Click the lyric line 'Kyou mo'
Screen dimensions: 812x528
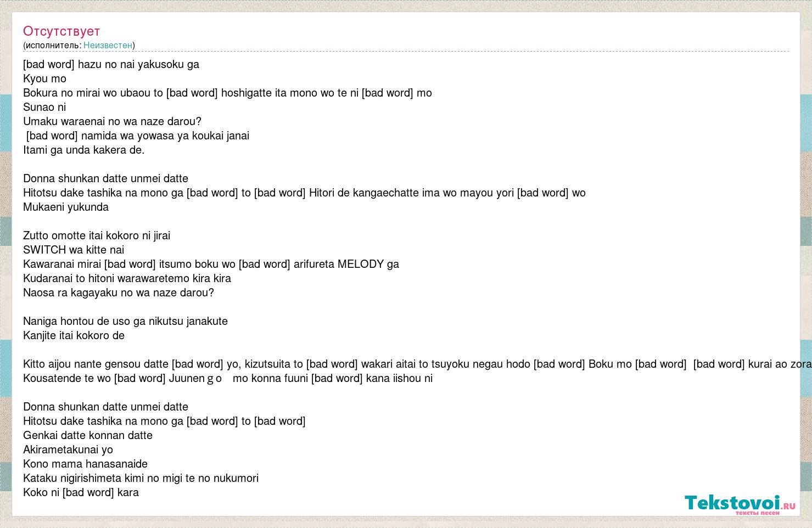pyautogui.click(x=44, y=78)
